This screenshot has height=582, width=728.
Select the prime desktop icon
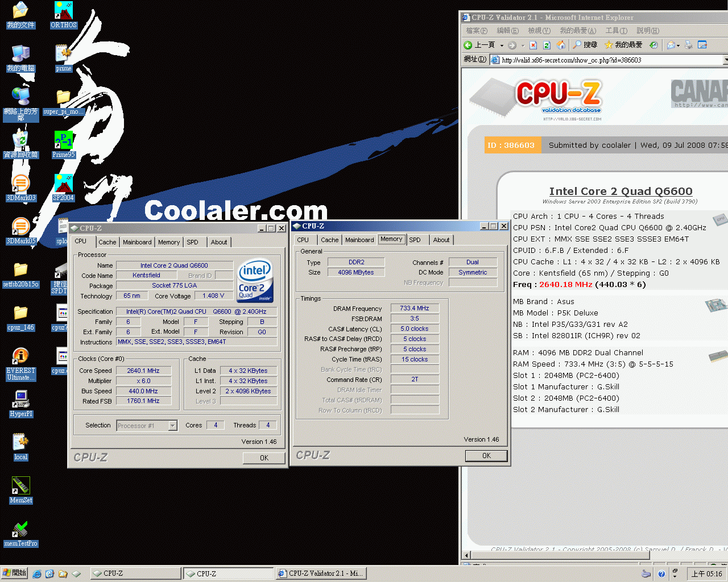coord(64,59)
